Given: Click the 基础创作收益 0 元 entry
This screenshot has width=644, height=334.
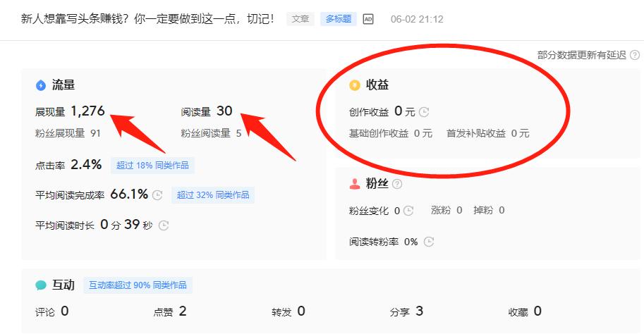Looking at the screenshot, I should pos(391,133).
